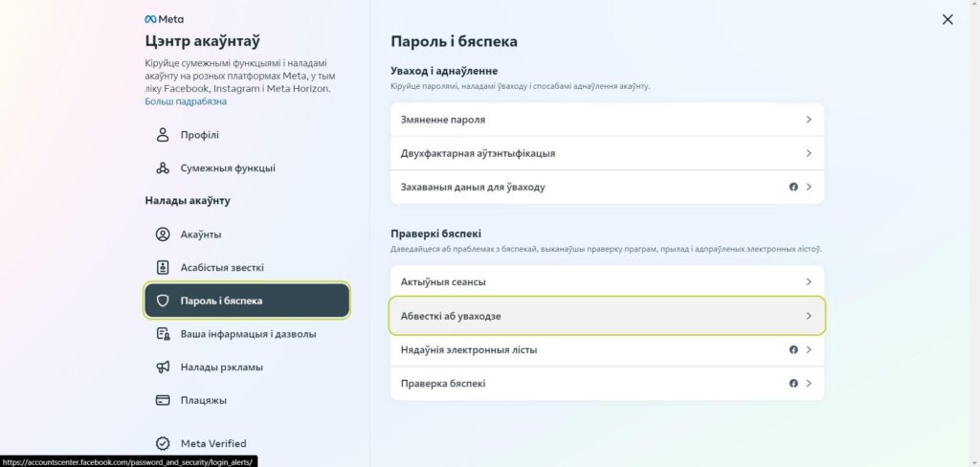Viewport: 980px width, 467px height.
Task: Click Facebook icon in Праверка бяспекі row
Action: coord(793,383)
